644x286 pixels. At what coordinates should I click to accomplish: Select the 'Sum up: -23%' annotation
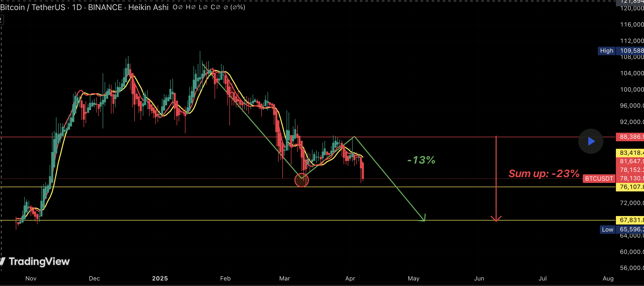point(544,174)
